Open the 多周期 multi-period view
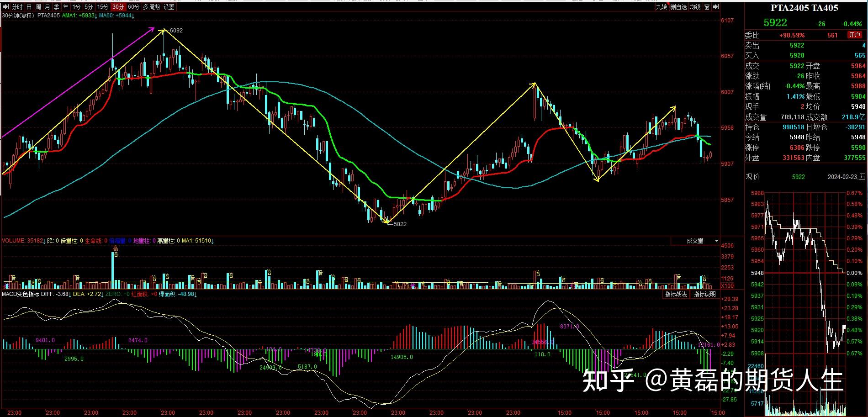 pos(151,7)
